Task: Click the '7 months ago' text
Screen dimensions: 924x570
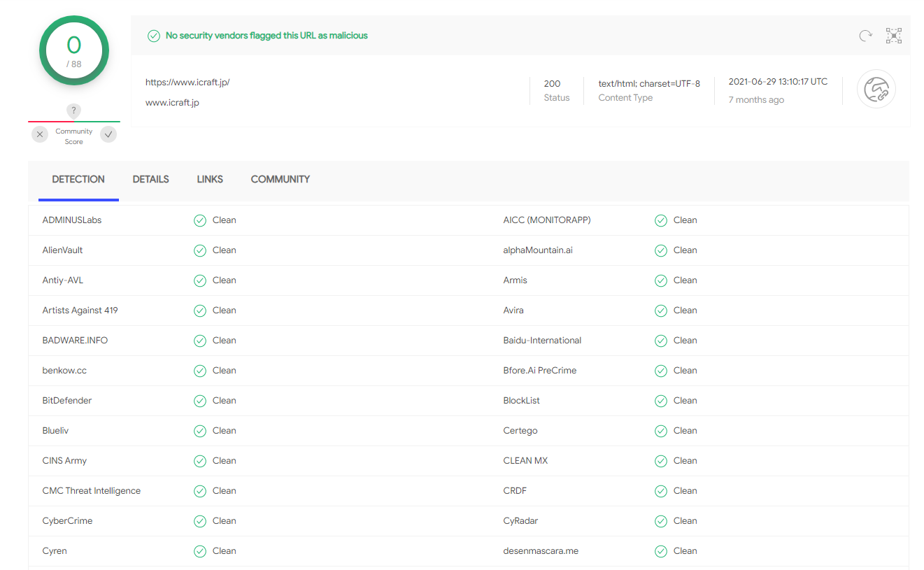Action: point(756,100)
